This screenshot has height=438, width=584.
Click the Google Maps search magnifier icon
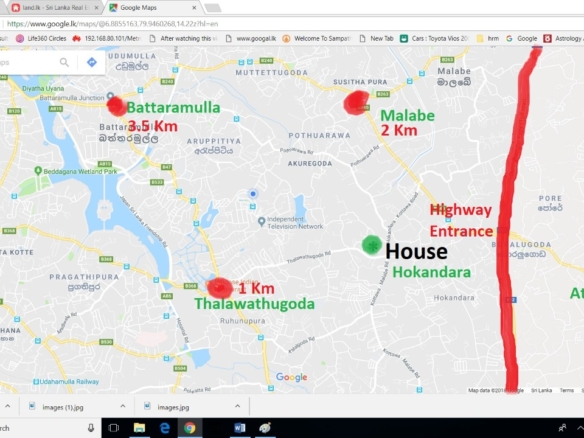pos(64,62)
